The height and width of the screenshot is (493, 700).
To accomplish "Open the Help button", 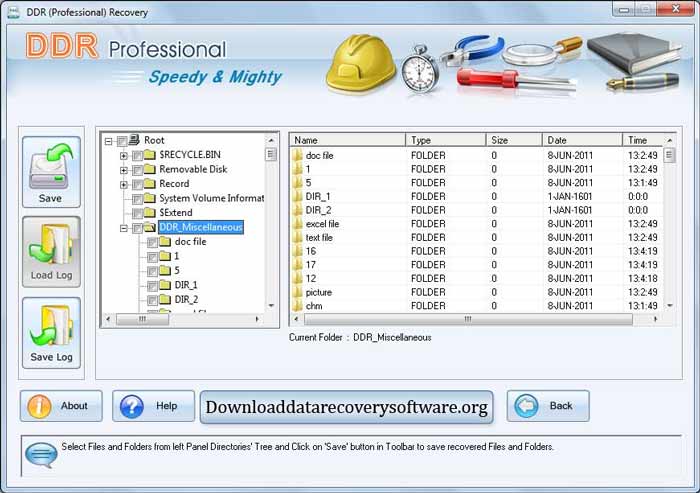I will tap(154, 406).
